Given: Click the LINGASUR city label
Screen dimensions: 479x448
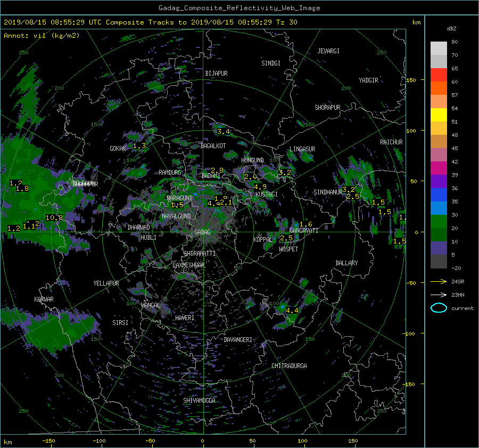Looking at the screenshot, I should pos(302,149).
